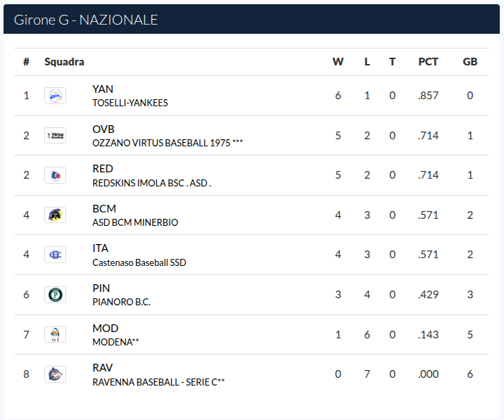
Task: Select the GB column header
Action: click(470, 62)
